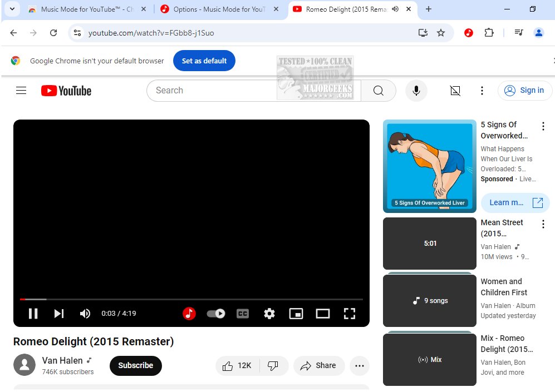Image resolution: width=555 pixels, height=392 pixels.
Task: Open Music Mode extension toolbar icon
Action: coord(468,33)
